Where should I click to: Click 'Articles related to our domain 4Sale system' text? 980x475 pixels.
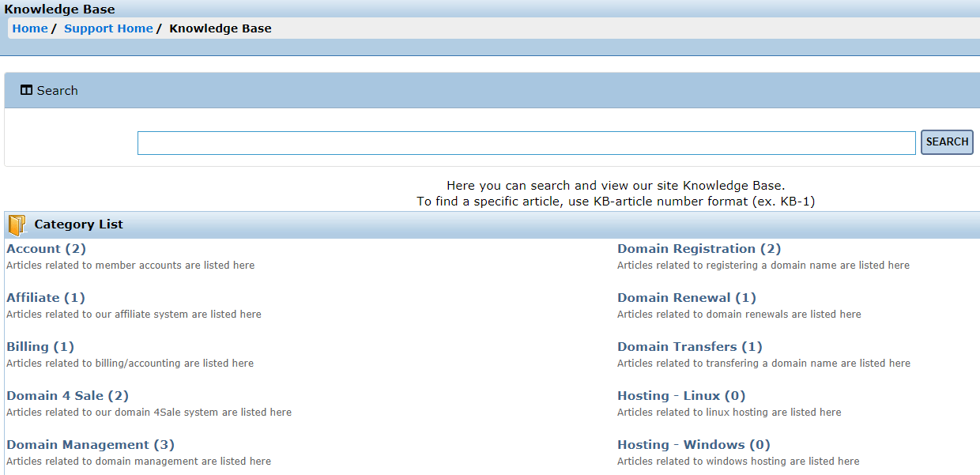coord(149,413)
